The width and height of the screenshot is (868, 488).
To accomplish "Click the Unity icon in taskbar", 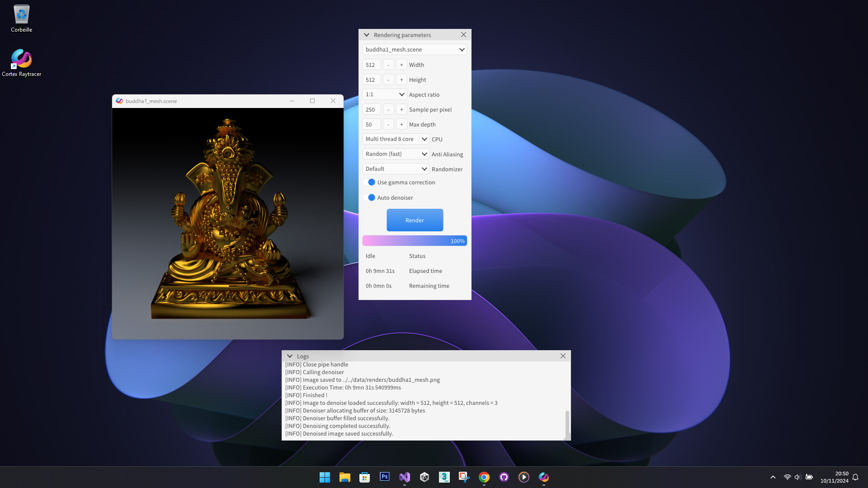I will [425, 477].
